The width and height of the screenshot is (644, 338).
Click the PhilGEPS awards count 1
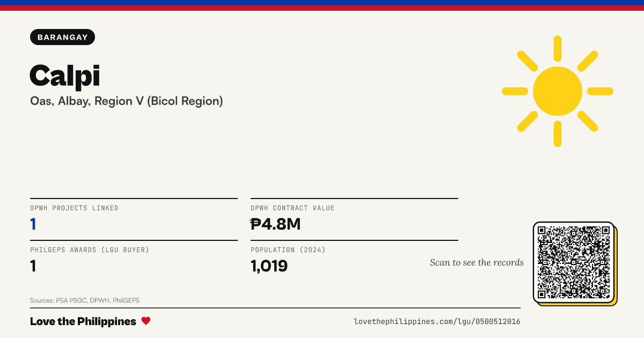pyautogui.click(x=33, y=266)
